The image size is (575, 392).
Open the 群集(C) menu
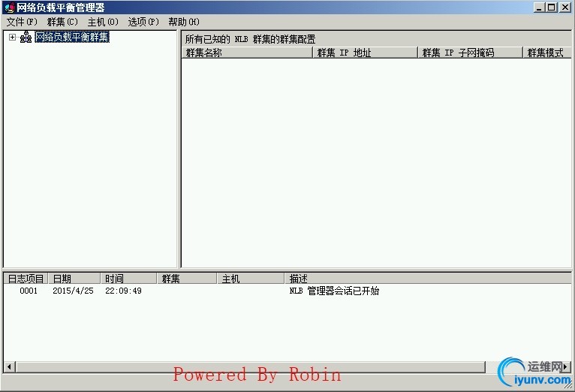62,22
